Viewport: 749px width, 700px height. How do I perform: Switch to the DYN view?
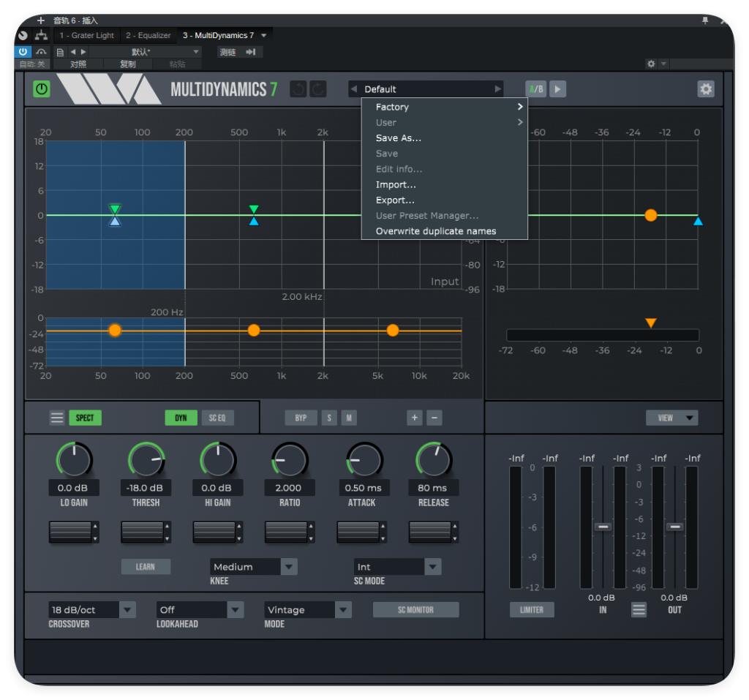click(181, 418)
